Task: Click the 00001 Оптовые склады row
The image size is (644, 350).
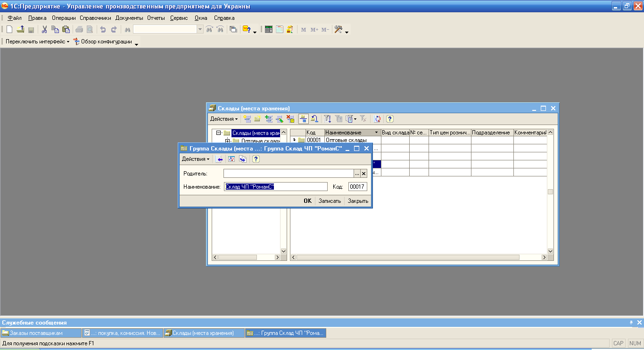Action: [x=419, y=140]
